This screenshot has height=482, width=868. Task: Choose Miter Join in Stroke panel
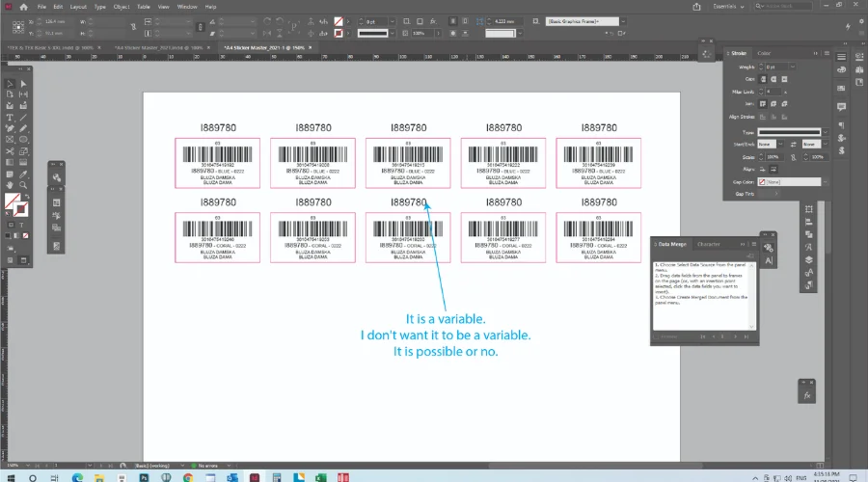(x=763, y=103)
